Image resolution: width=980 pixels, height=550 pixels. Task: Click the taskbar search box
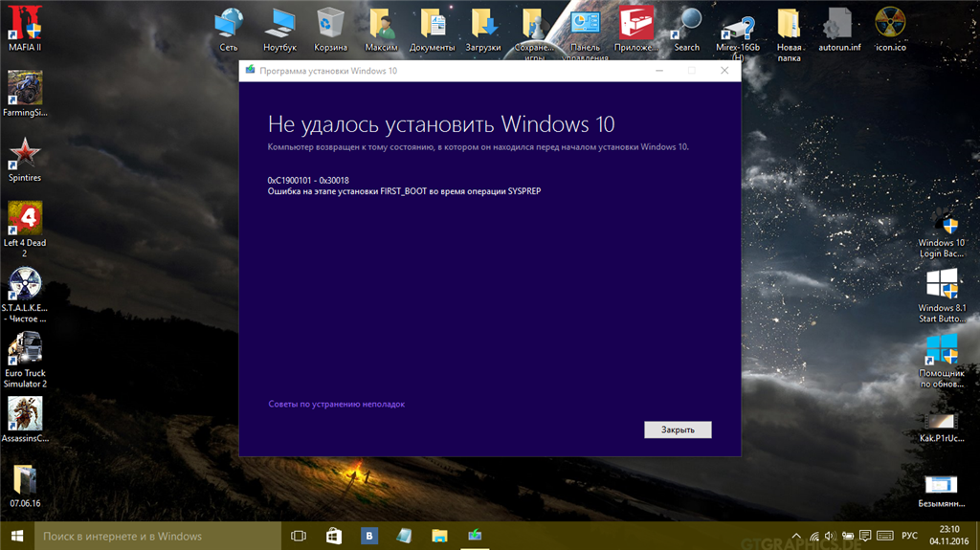(158, 536)
